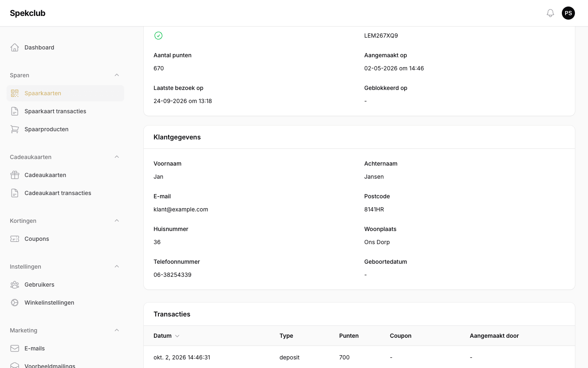588x368 pixels.
Task: Click the Spaarproducten shopping cart icon
Action: pyautogui.click(x=15, y=129)
